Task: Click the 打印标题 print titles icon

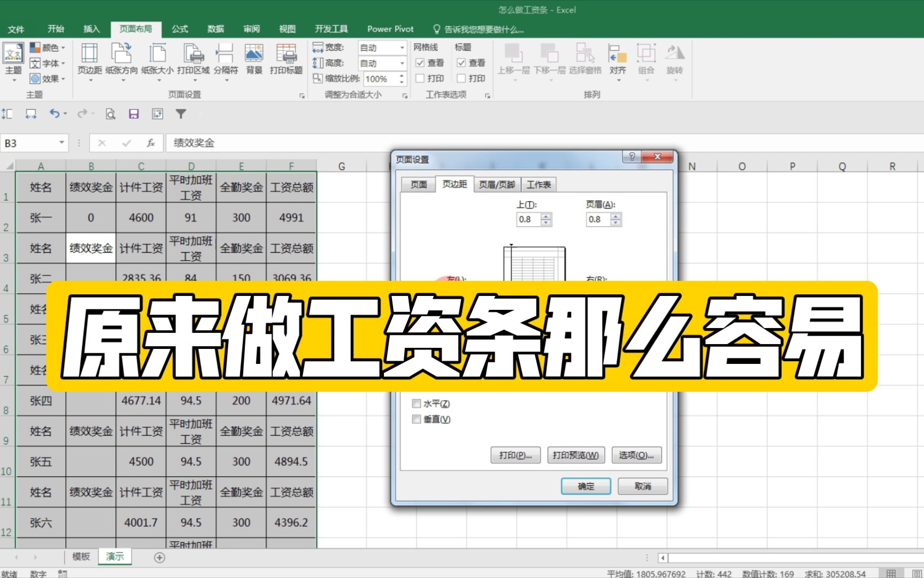Action: [x=286, y=59]
